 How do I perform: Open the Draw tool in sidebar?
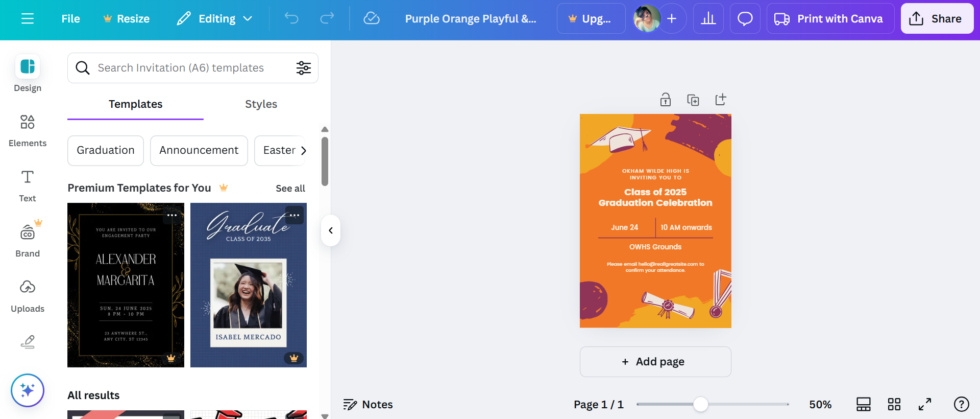(x=28, y=342)
